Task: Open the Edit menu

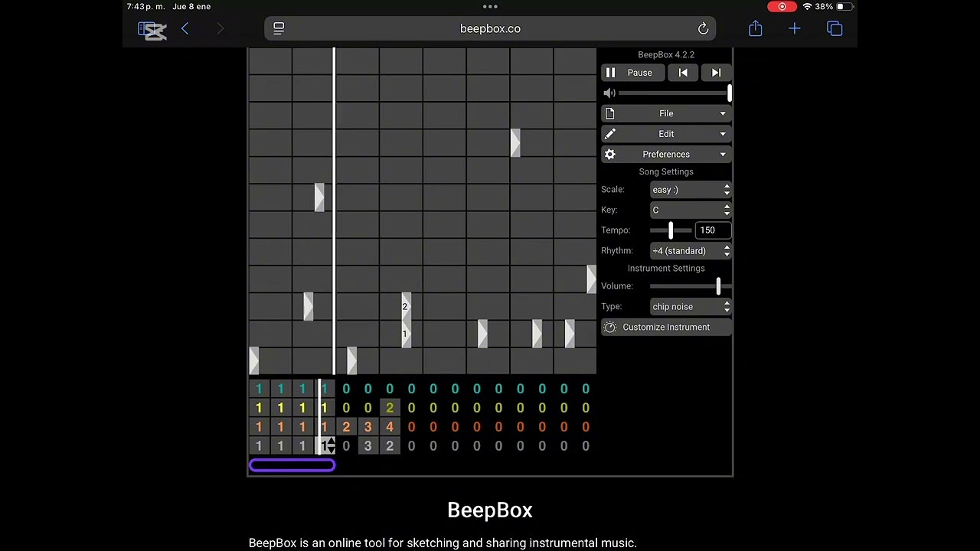Action: [x=666, y=134]
